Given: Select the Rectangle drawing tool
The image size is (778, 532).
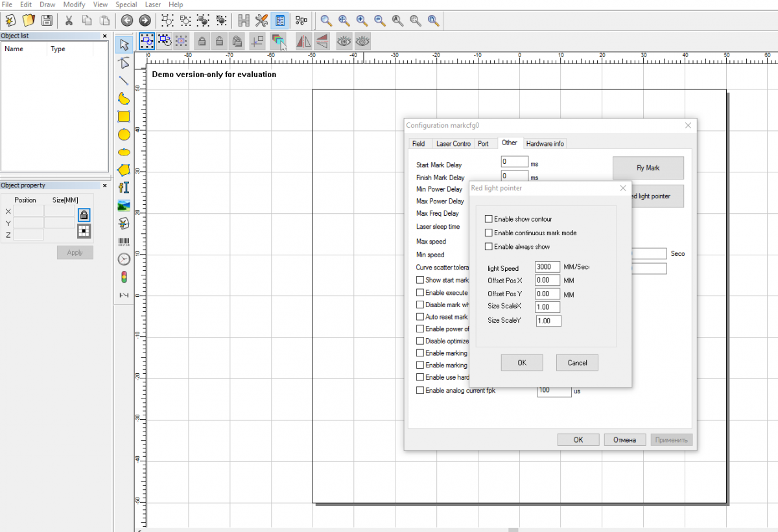Looking at the screenshot, I should click(124, 117).
